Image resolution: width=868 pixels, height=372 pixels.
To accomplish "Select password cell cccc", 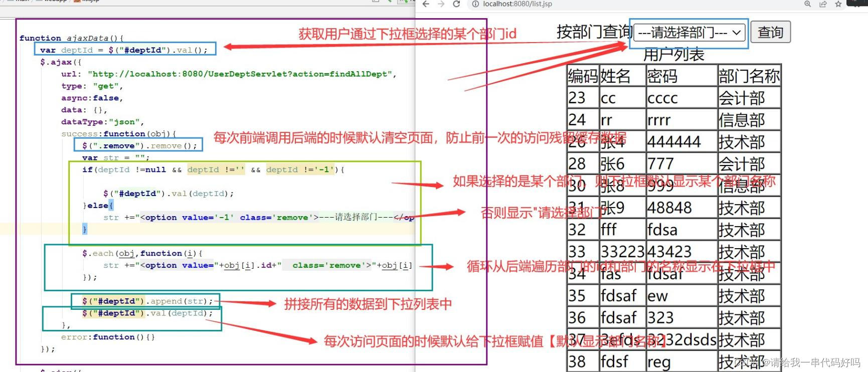I will click(681, 98).
